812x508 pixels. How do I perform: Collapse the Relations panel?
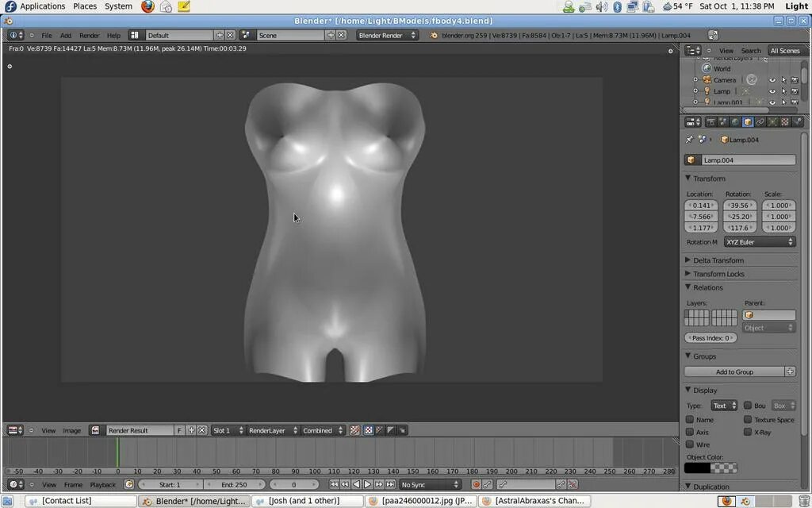[x=707, y=287]
